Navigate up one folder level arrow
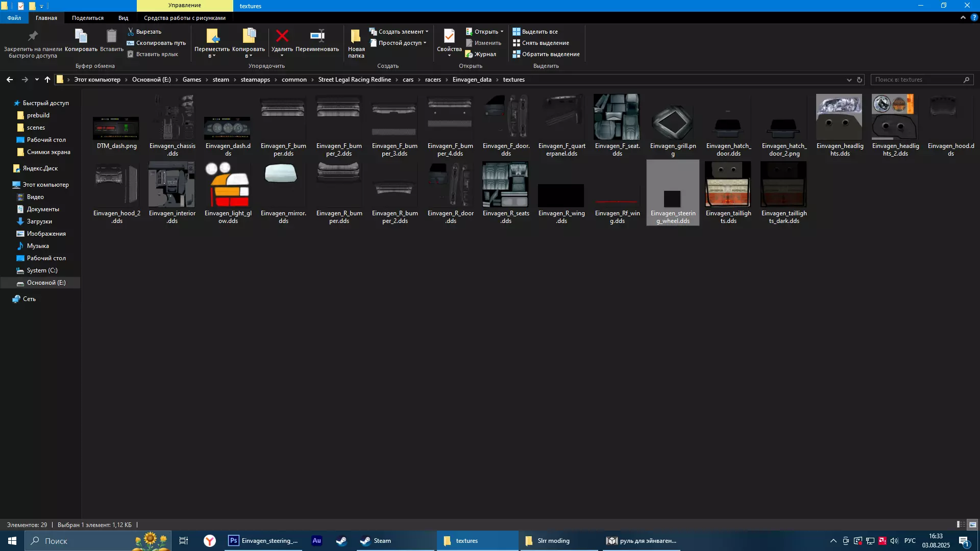This screenshot has height=551, width=980. tap(47, 80)
